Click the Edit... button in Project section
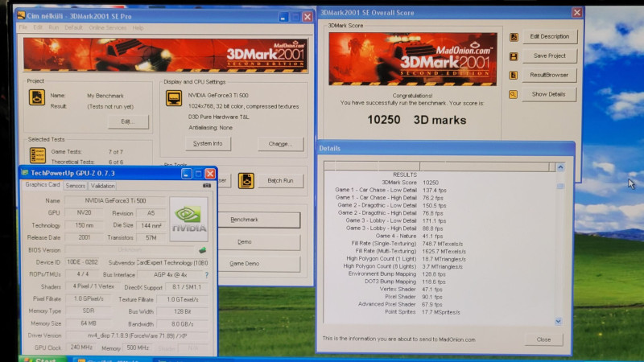The height and width of the screenshot is (362, 644). tap(128, 121)
